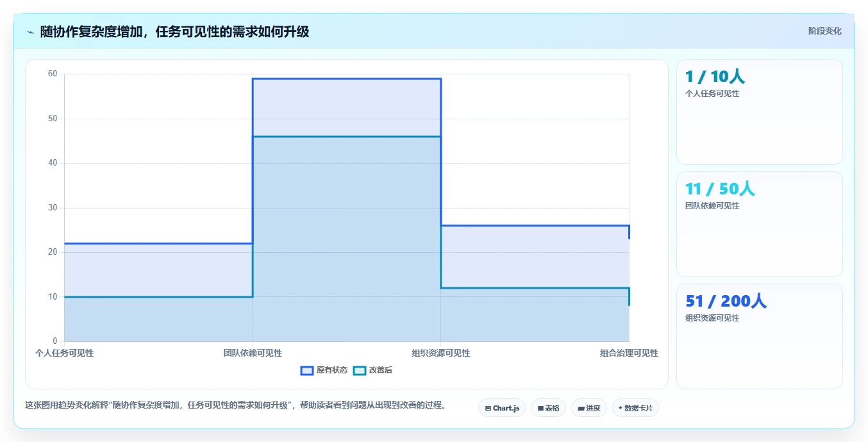Click the description text below the chart
This screenshot has width=868, height=442.
coord(235,405)
